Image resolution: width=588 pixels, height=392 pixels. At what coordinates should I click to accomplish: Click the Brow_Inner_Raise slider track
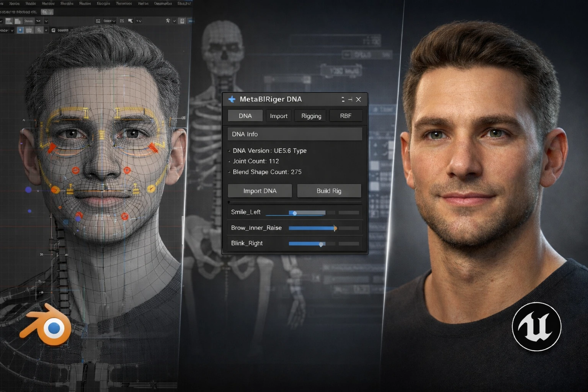[x=312, y=228]
